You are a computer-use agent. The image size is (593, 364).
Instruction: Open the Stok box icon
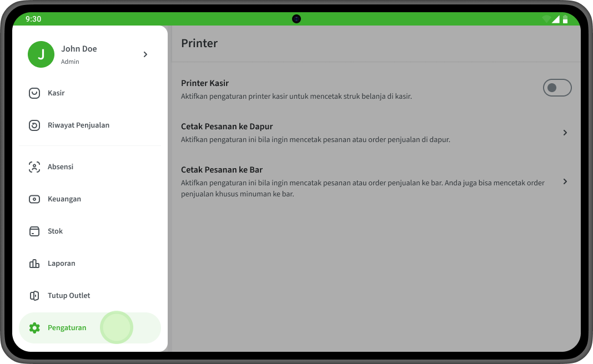coord(34,231)
